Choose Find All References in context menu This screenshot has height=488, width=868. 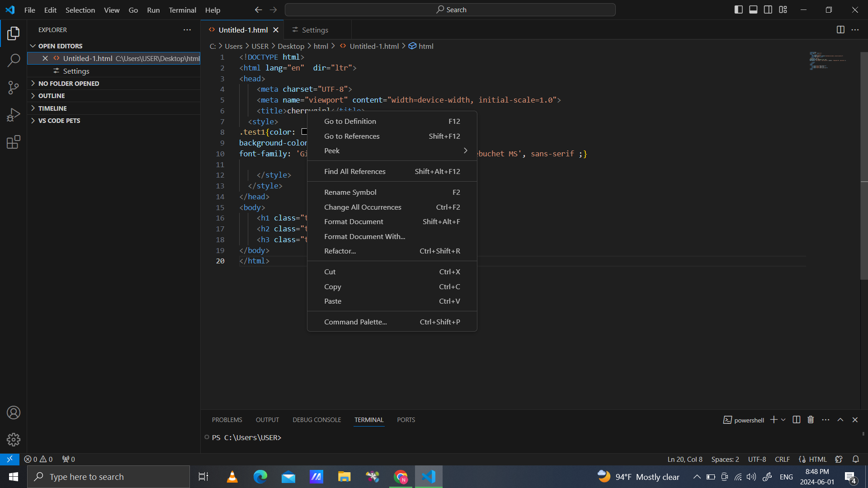pos(392,171)
